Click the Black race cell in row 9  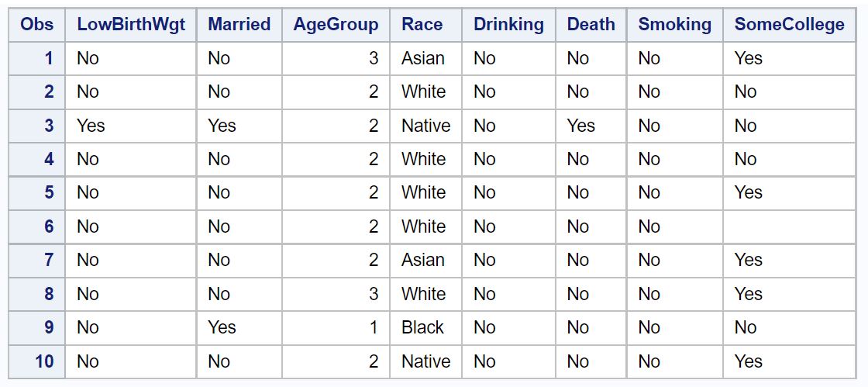(425, 328)
